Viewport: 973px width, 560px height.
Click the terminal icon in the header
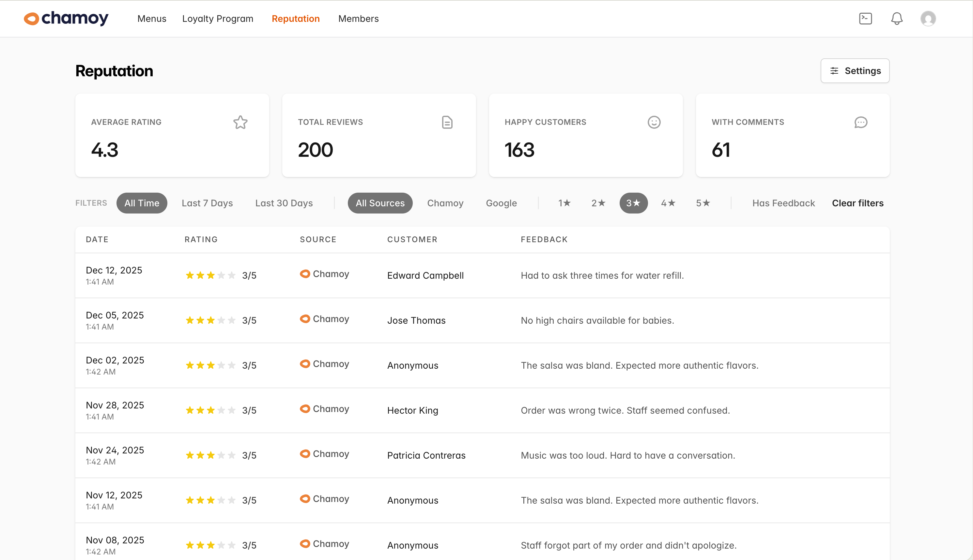865,18
